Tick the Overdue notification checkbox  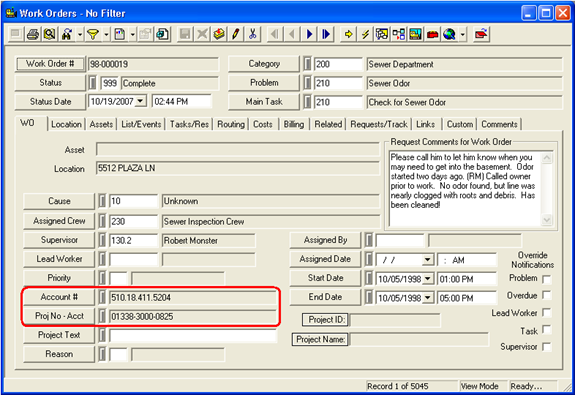point(547,296)
